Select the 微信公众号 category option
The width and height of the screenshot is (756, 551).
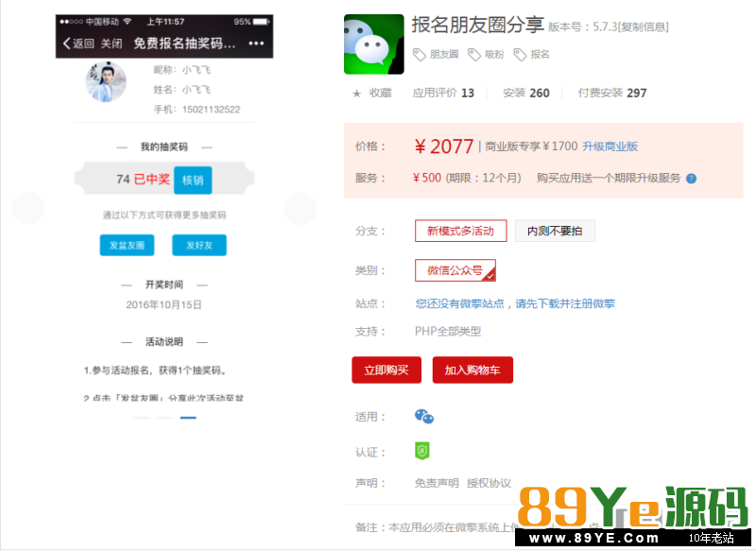455,270
